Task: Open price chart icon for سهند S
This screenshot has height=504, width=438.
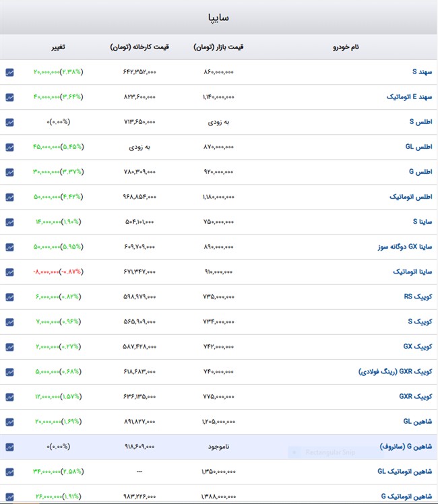Action: (9, 72)
